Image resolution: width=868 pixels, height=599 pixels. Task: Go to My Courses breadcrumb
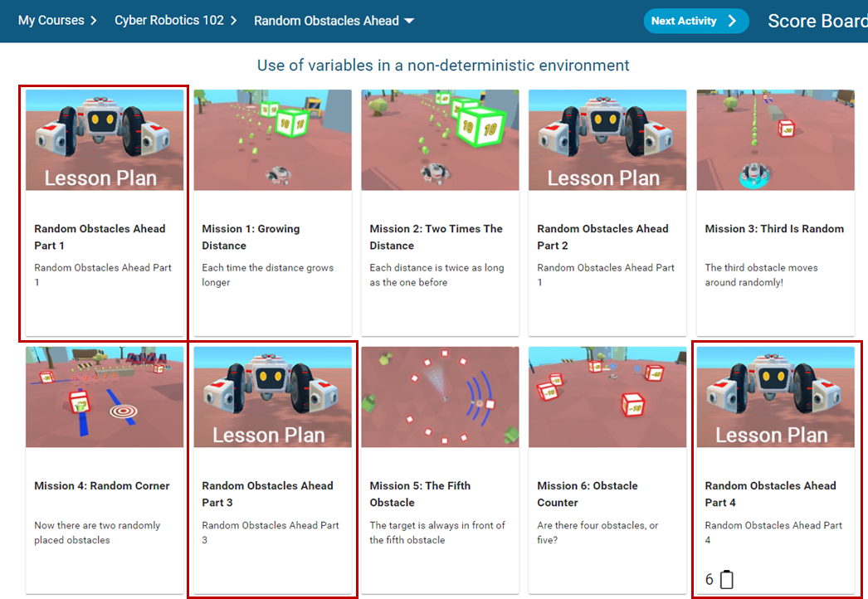[x=50, y=21]
